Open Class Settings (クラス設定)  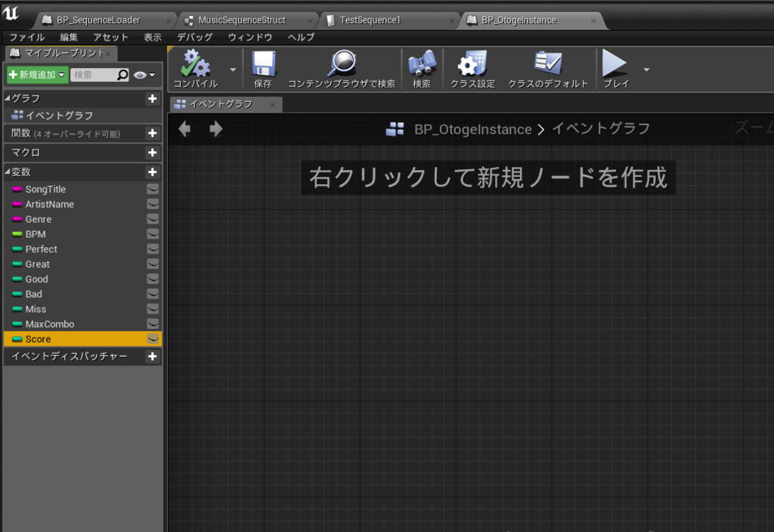pos(472,69)
